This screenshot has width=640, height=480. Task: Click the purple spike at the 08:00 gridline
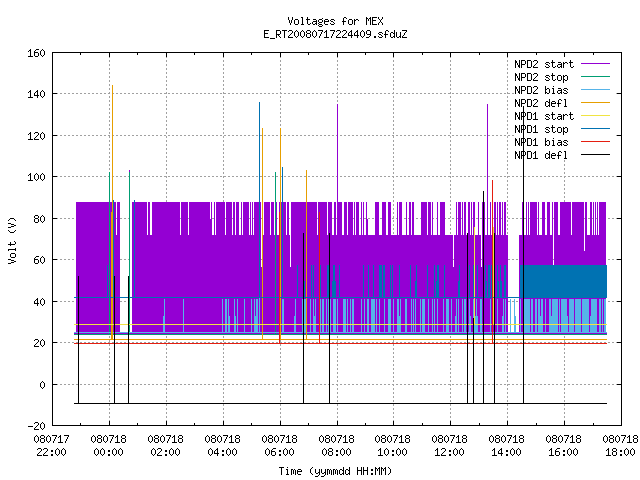[x=338, y=153]
